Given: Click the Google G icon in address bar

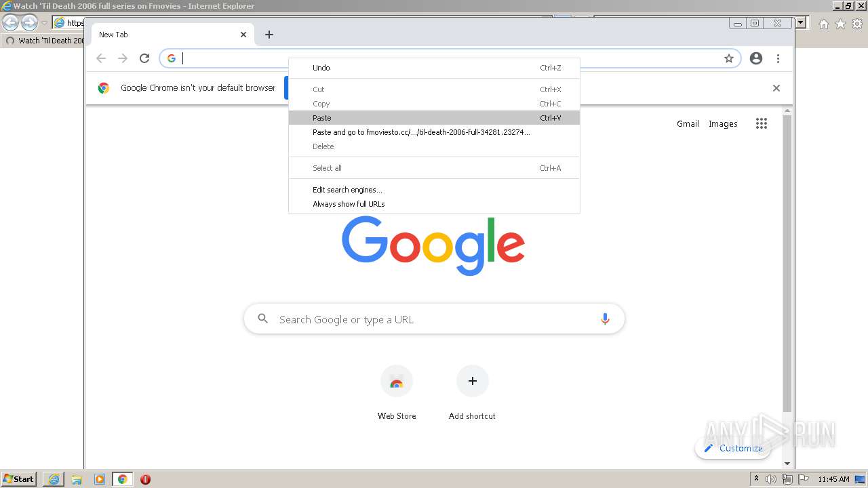Looking at the screenshot, I should [x=172, y=58].
